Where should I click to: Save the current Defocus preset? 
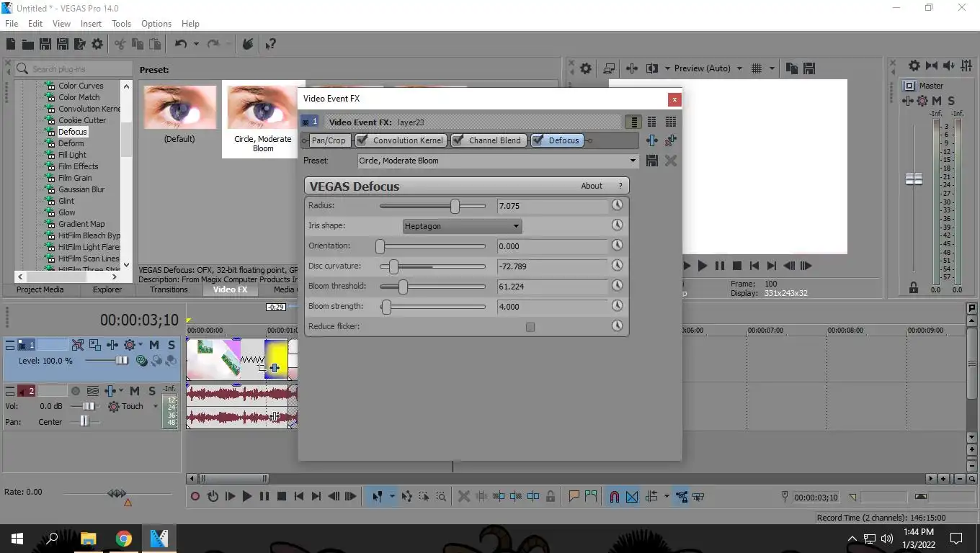tap(652, 161)
